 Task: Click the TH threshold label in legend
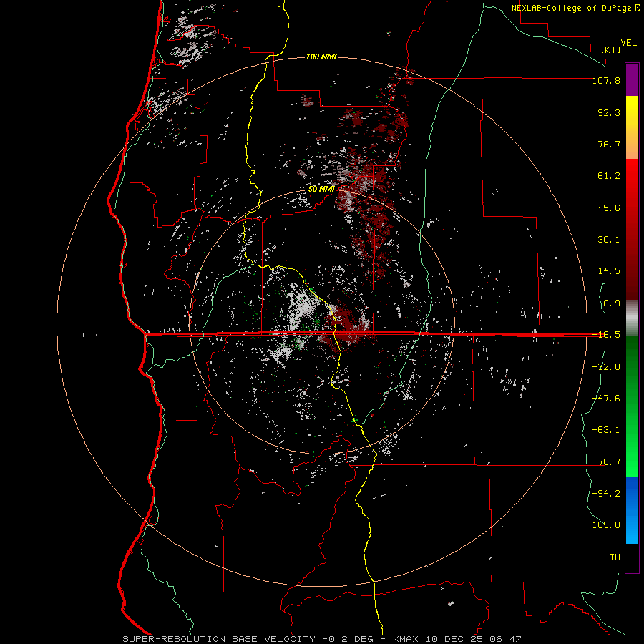point(615,557)
